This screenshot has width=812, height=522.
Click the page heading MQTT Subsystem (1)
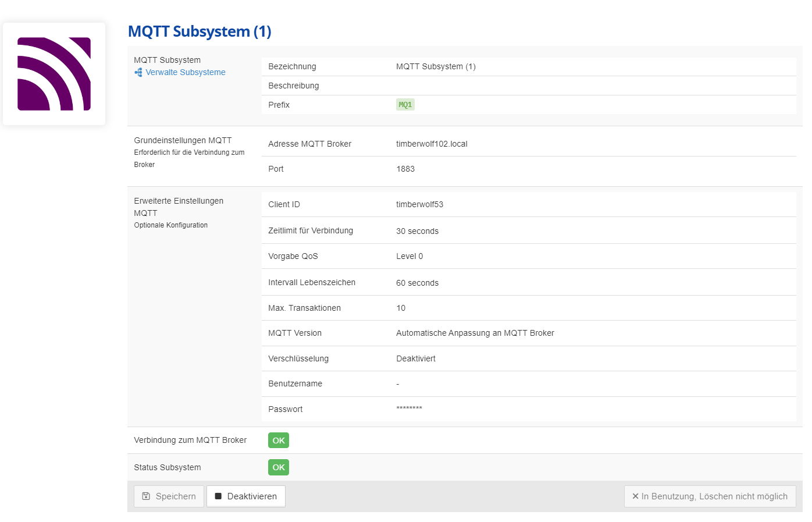click(x=200, y=31)
